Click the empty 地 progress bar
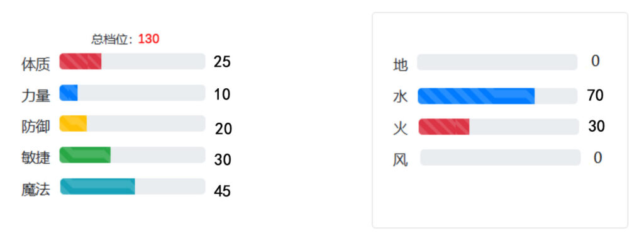 [497, 62]
